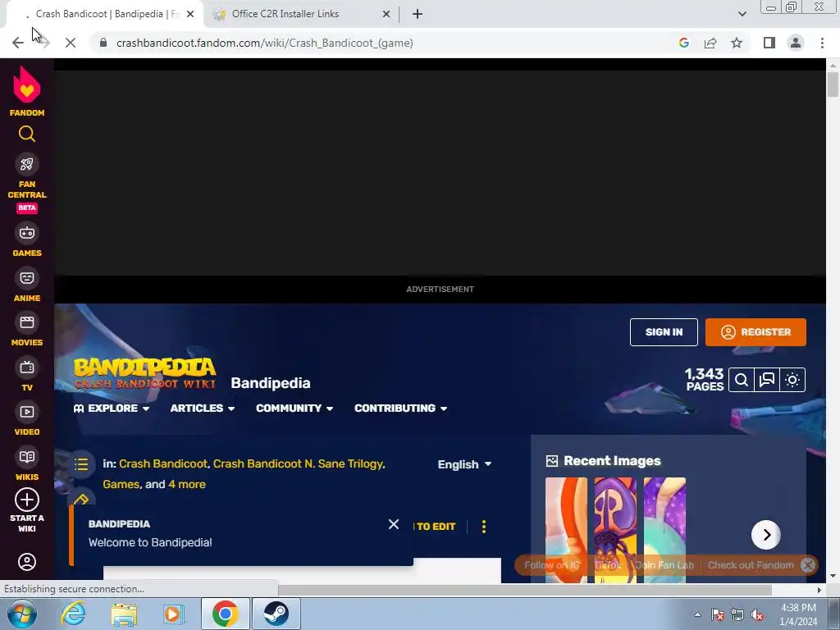Share this page from address bar

(x=710, y=43)
